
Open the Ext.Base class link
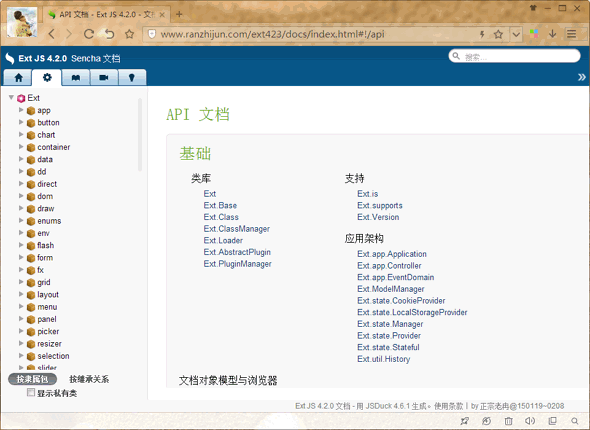tap(220, 205)
